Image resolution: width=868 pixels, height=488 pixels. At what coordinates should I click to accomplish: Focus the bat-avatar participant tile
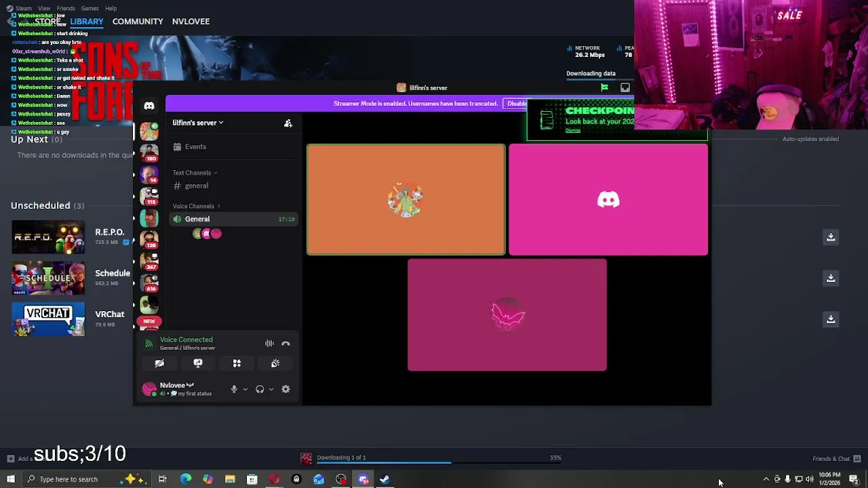[507, 315]
